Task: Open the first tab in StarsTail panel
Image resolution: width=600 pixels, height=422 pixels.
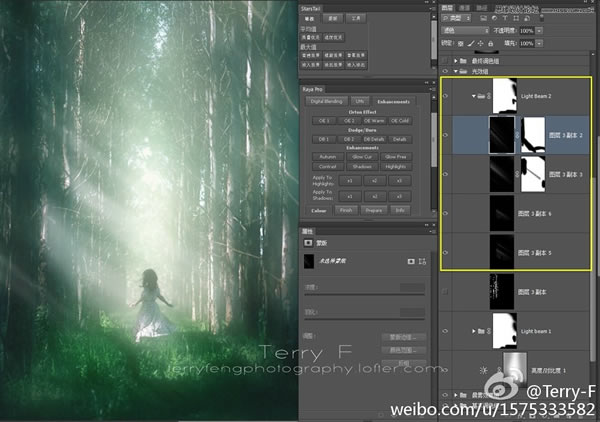Action: pyautogui.click(x=309, y=19)
